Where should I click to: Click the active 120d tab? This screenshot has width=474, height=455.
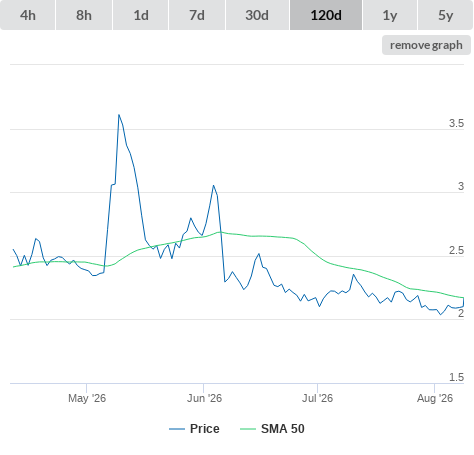click(326, 15)
